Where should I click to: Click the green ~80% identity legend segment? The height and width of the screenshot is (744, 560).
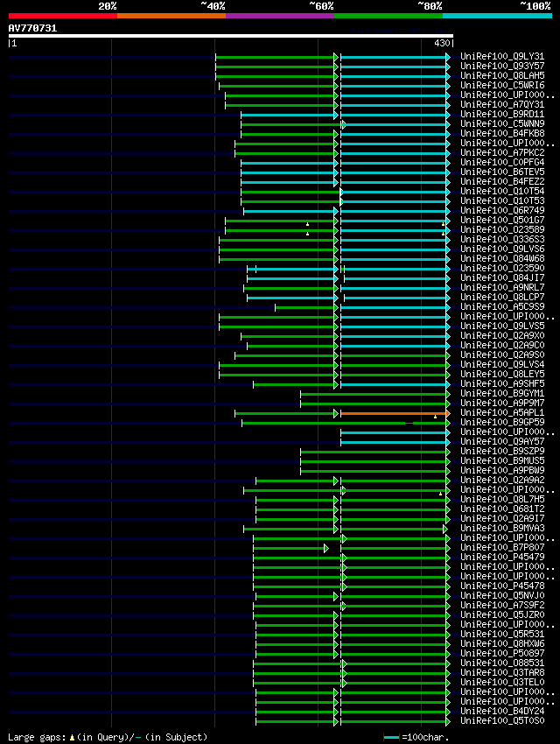[x=388, y=16]
